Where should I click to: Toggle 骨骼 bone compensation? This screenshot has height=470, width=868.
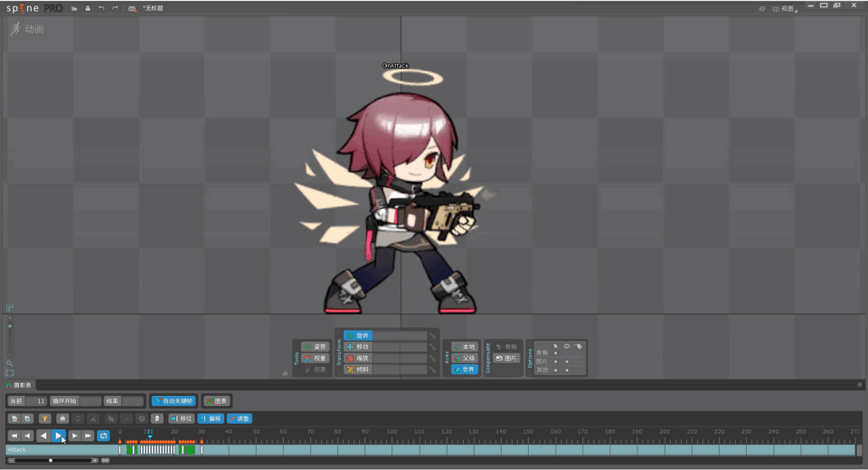506,346
